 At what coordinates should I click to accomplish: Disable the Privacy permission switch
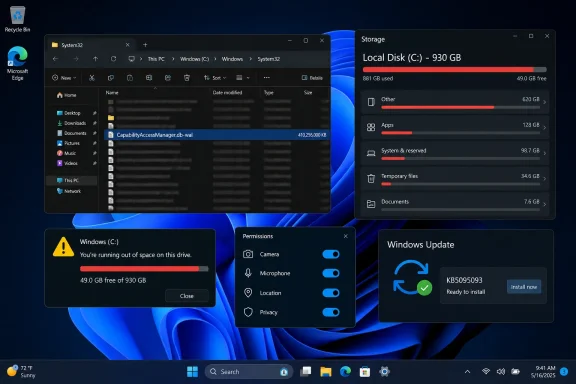pos(331,312)
